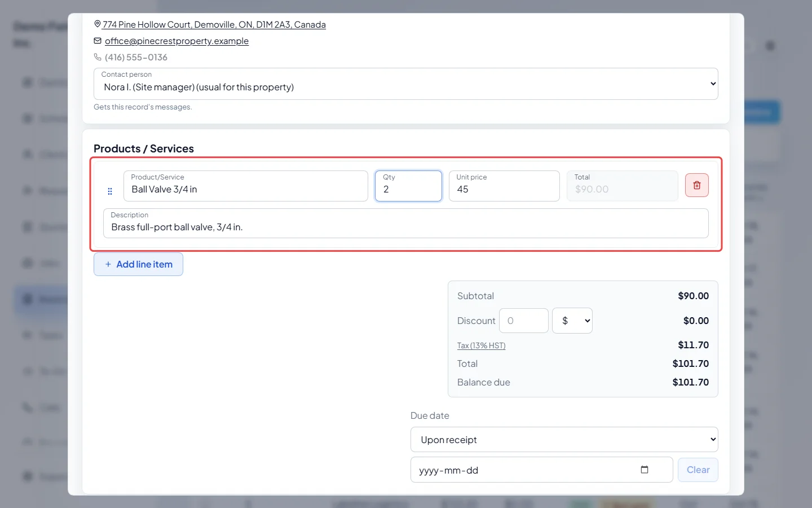Click the Qty input field
The height and width of the screenshot is (508, 812).
(x=408, y=186)
